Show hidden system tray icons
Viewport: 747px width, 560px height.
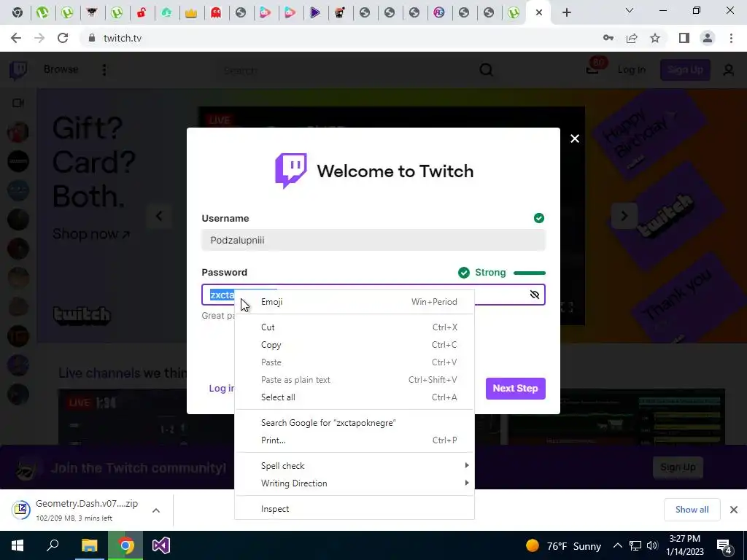pos(617,545)
